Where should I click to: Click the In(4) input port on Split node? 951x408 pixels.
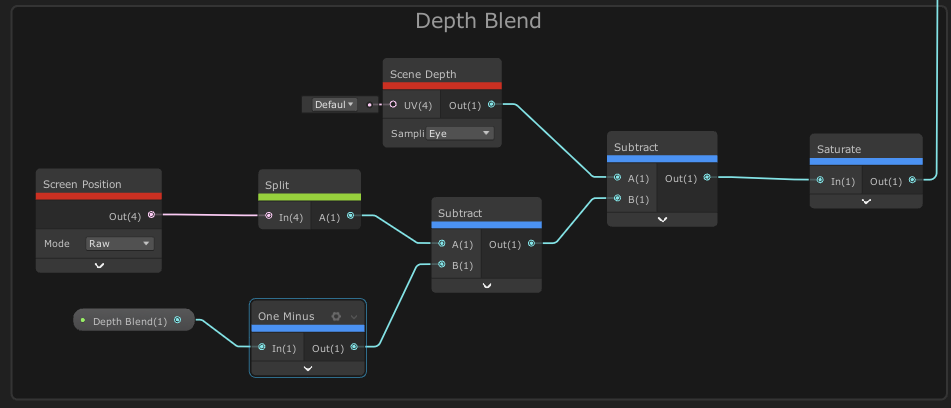[269, 215]
